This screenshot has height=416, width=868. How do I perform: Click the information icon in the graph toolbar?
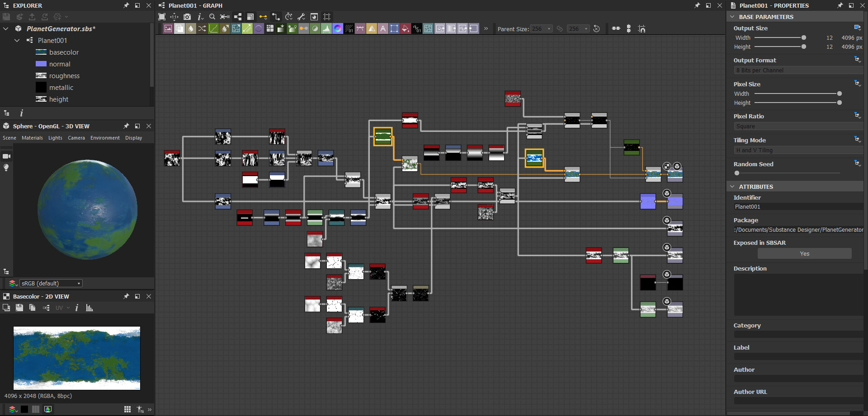199,17
